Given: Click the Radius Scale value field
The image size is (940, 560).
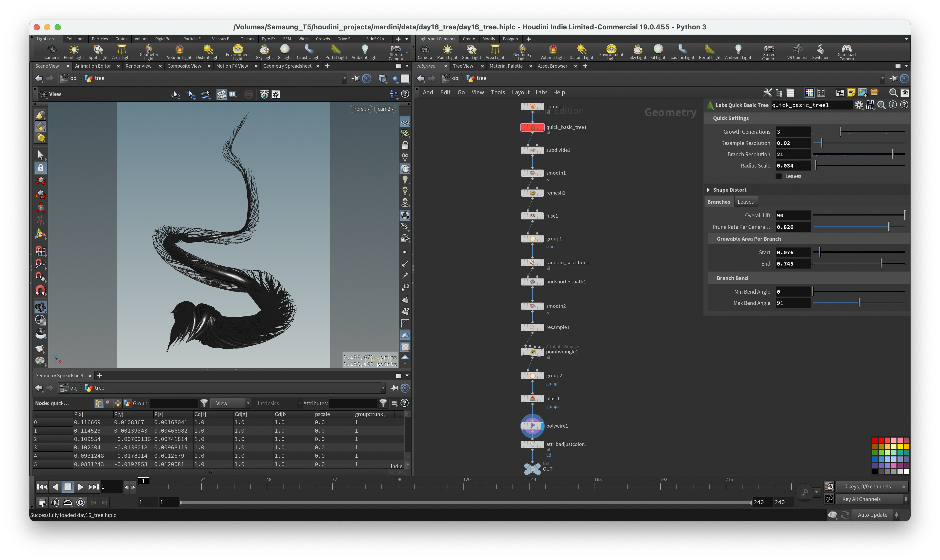Looking at the screenshot, I should point(793,166).
